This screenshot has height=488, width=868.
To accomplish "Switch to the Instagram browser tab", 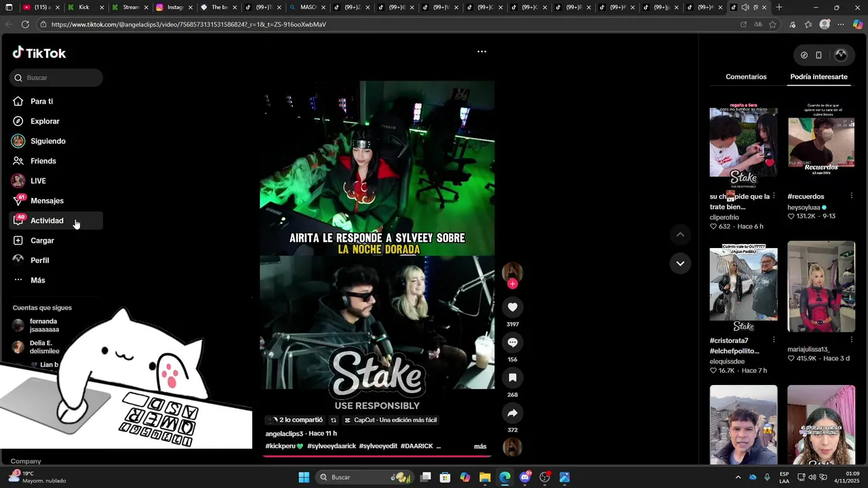I will tap(175, 7).
